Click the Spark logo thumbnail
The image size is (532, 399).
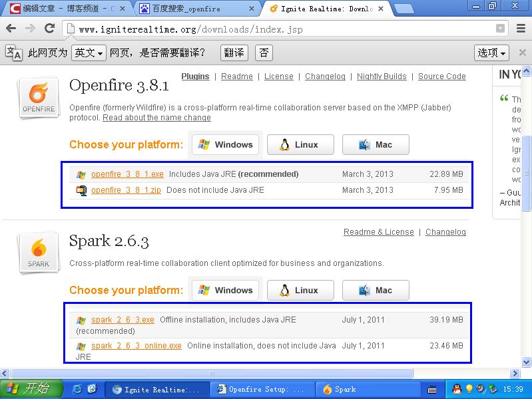point(39,253)
